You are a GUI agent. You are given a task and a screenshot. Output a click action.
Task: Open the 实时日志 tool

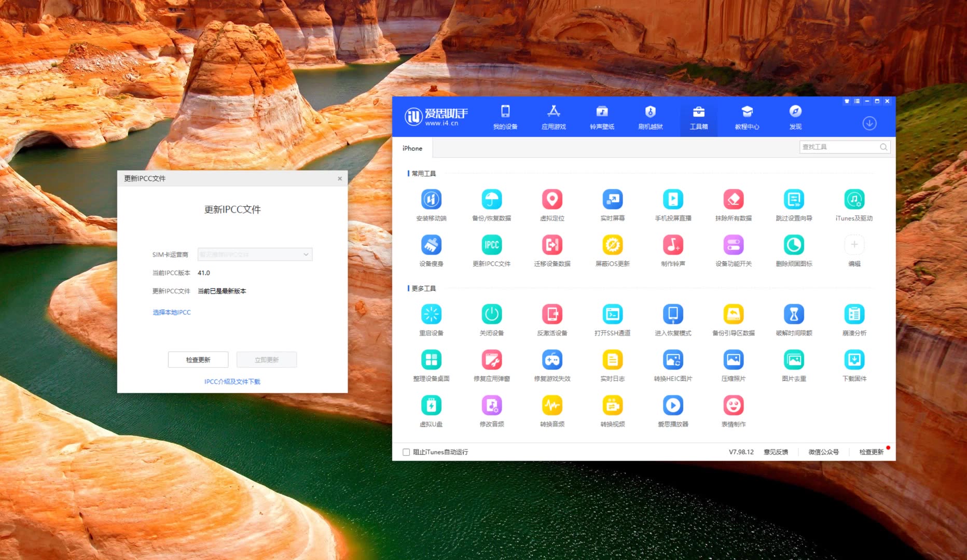613,360
